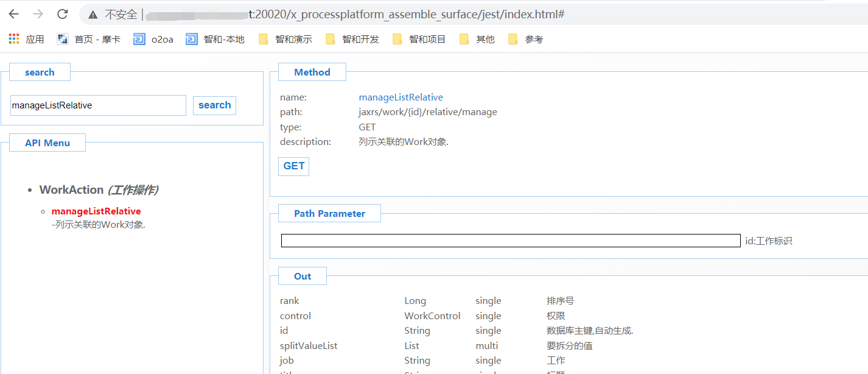
Task: Click the browser forward arrow
Action: 38,14
